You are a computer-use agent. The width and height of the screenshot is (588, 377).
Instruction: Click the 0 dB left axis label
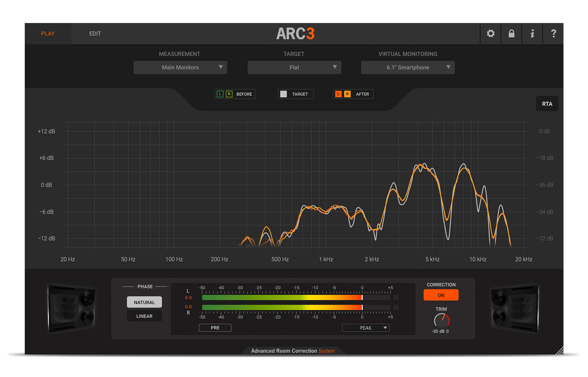(46, 185)
